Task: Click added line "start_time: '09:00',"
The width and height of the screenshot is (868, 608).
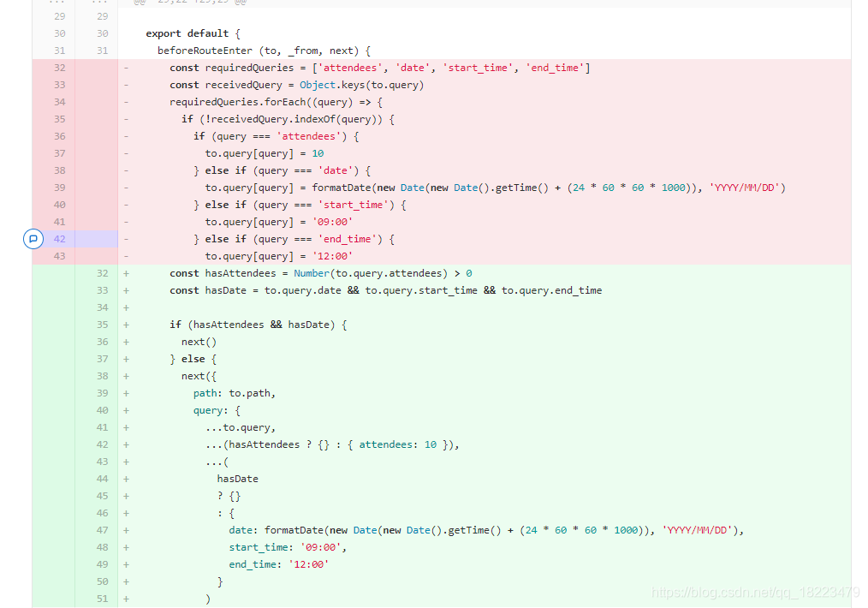Action: click(288, 547)
